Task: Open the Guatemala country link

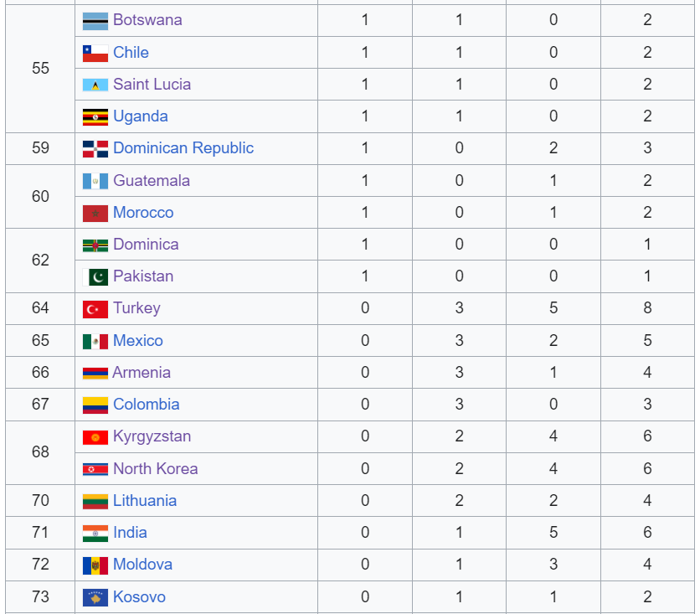Action: pyautogui.click(x=152, y=180)
